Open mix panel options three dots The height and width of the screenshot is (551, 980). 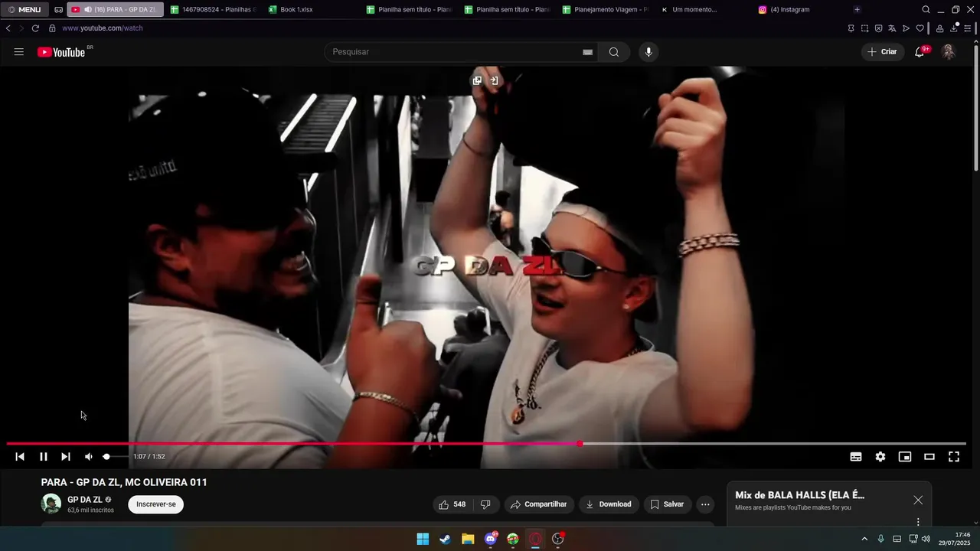(x=918, y=522)
